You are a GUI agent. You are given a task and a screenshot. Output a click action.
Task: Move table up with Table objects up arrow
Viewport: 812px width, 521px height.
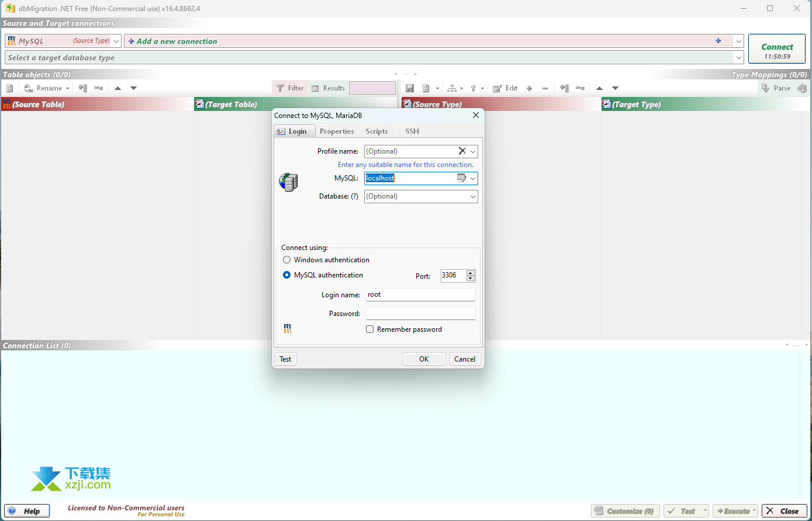(118, 88)
